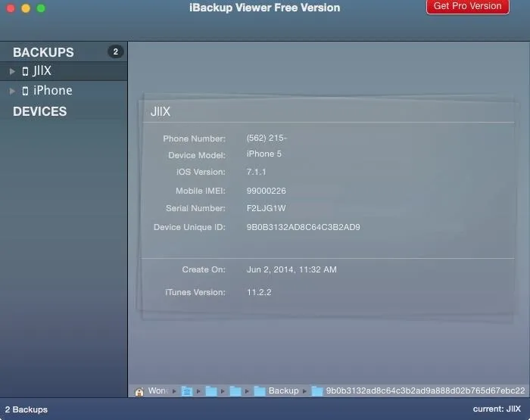Click the Backup folder in path bar

(x=276, y=391)
